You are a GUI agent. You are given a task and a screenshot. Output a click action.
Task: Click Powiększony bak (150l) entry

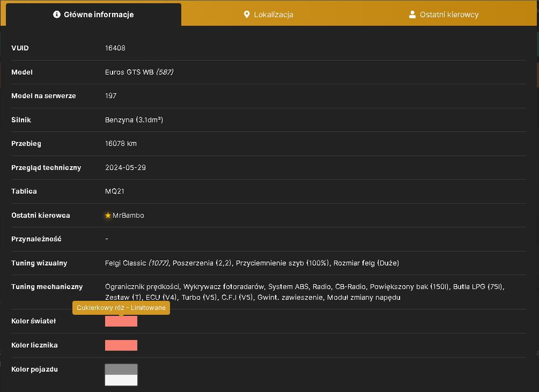(x=409, y=287)
